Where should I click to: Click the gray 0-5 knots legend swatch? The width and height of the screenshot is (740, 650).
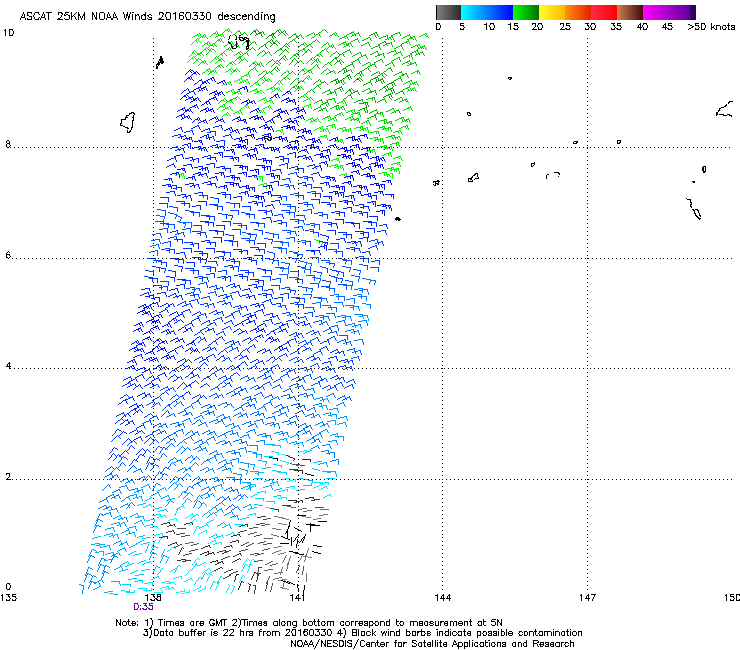coord(448,12)
